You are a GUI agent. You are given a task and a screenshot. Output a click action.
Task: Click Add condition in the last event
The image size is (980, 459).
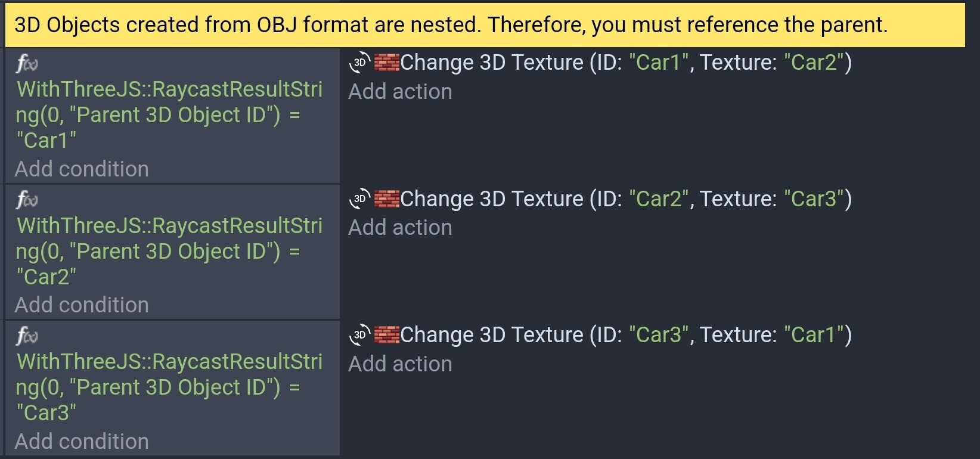coord(82,441)
